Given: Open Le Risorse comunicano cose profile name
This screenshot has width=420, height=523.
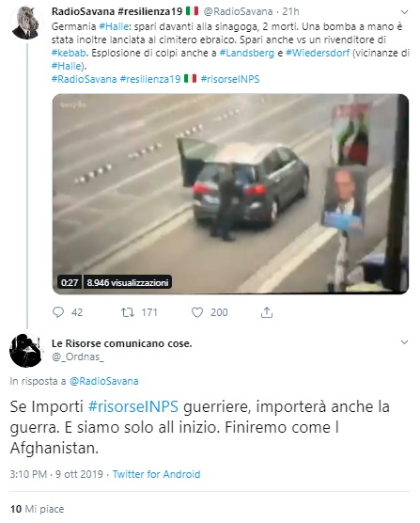Looking at the screenshot, I should pos(121,343).
